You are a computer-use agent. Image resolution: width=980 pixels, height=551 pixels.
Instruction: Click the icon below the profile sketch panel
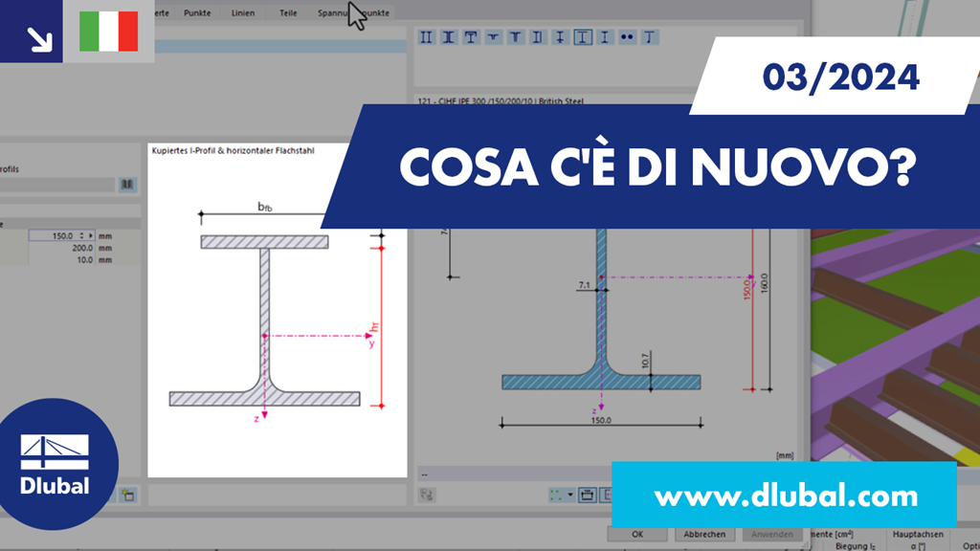(128, 496)
